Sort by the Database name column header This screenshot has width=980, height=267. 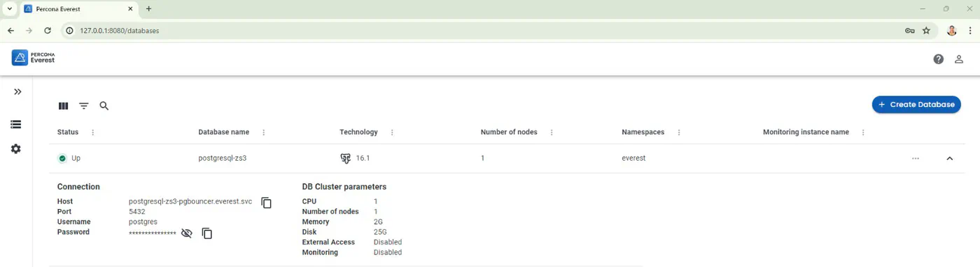click(x=224, y=132)
